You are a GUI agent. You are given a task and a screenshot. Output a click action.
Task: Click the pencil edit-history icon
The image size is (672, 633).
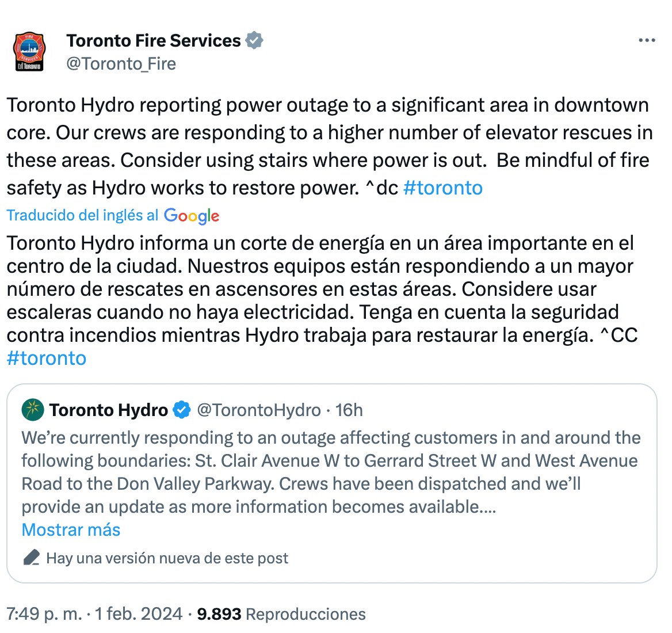click(32, 558)
